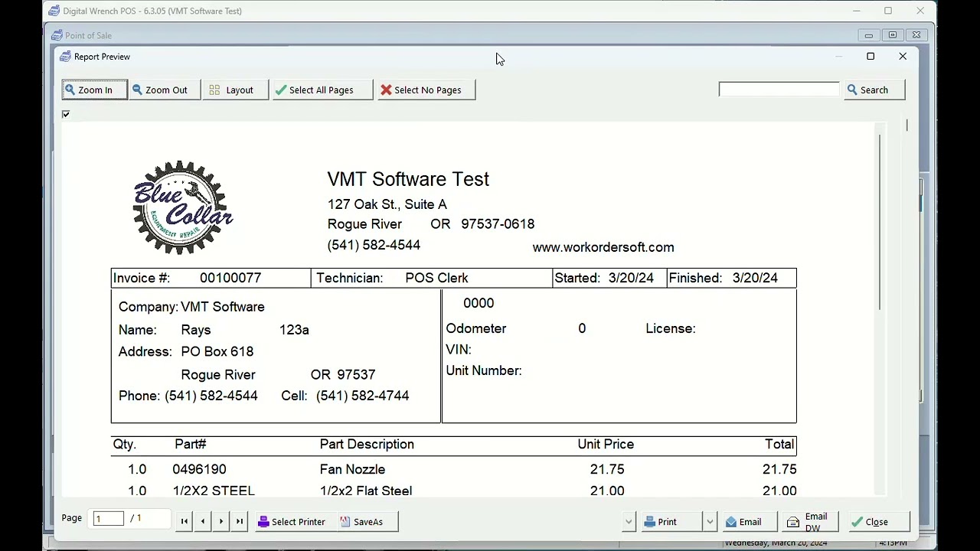
Task: Choose Select No Pages
Action: pos(426,90)
